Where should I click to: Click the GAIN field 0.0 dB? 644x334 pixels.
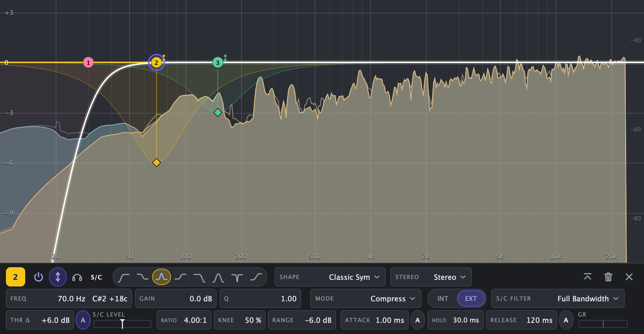176,299
